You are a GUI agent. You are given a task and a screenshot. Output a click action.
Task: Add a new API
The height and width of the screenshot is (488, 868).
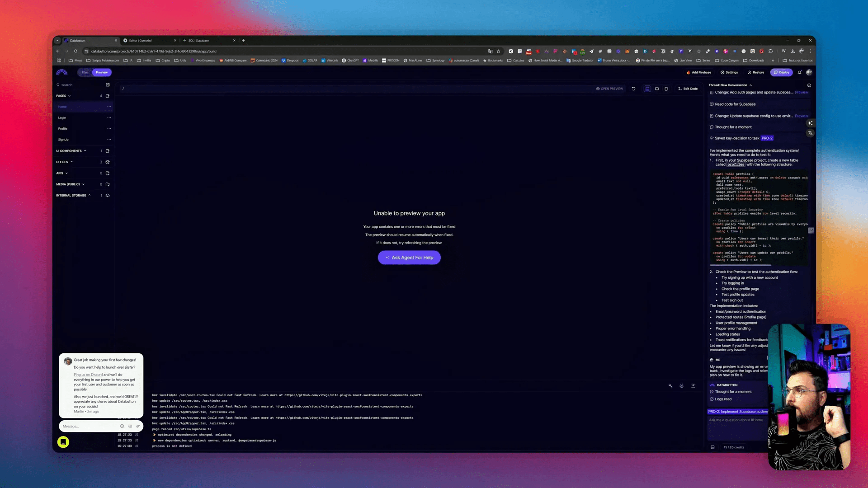(108, 173)
